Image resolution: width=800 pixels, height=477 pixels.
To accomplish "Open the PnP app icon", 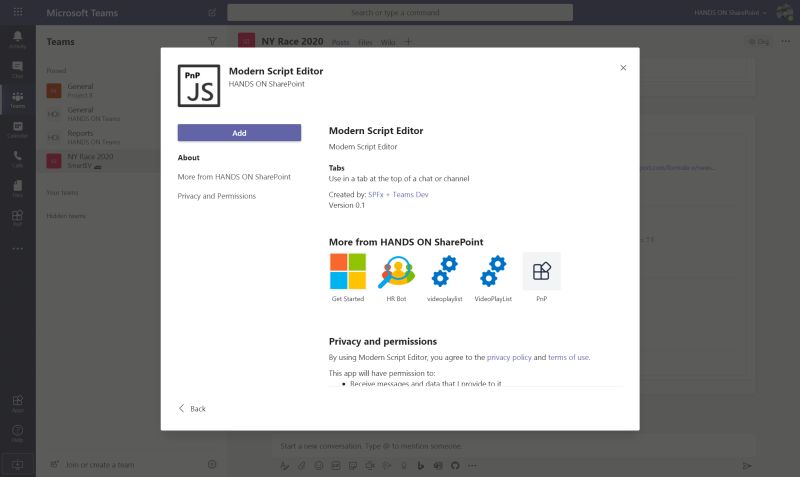I will pyautogui.click(x=541, y=271).
